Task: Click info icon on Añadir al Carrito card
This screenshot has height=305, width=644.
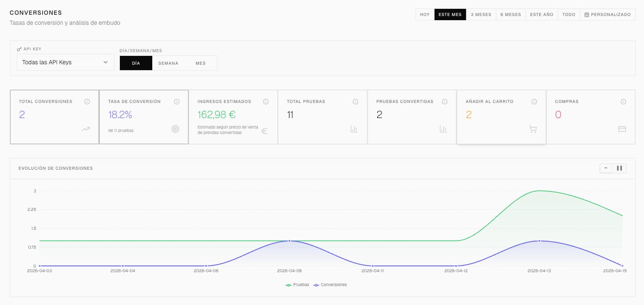Action: [534, 102]
